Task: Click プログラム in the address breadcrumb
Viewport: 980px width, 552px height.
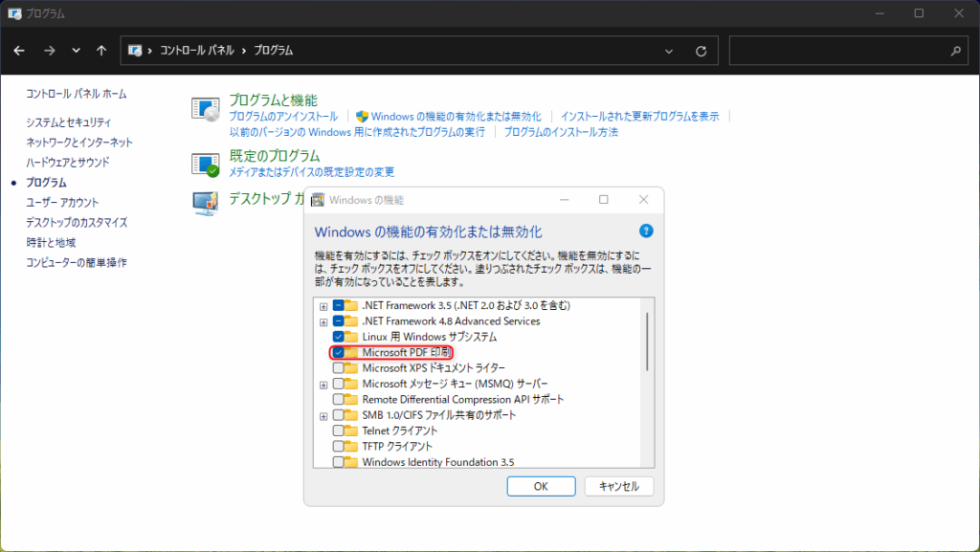Action: [x=273, y=51]
